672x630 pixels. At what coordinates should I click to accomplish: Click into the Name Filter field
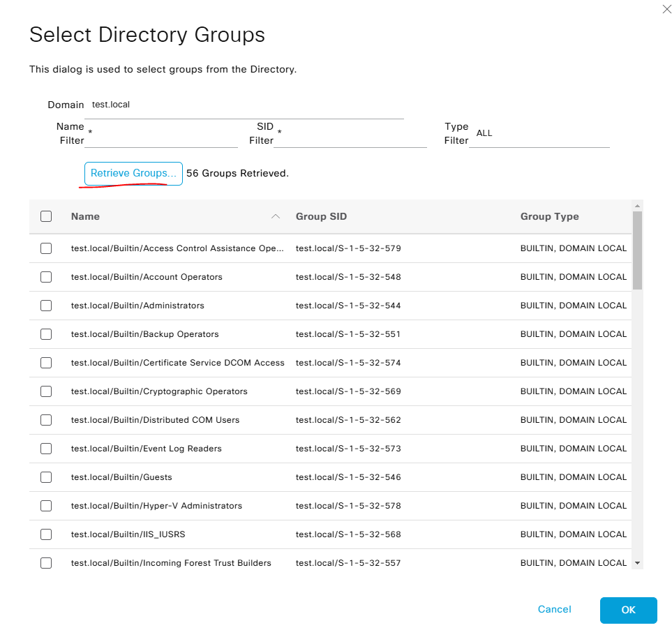coord(161,134)
